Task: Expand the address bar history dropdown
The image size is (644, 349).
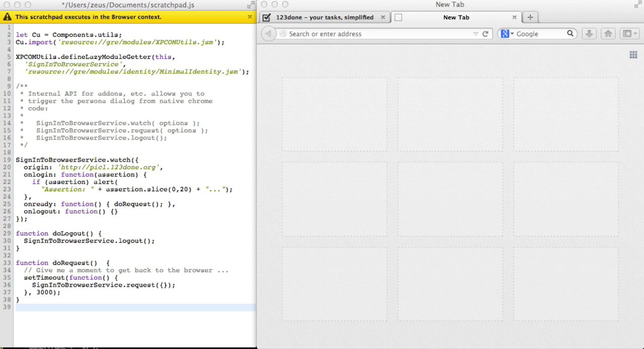Action: (x=475, y=34)
